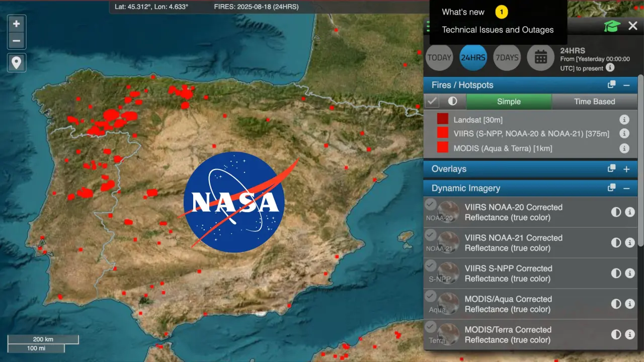Toggle the Fires / Hotspots master checkbox

point(432,102)
